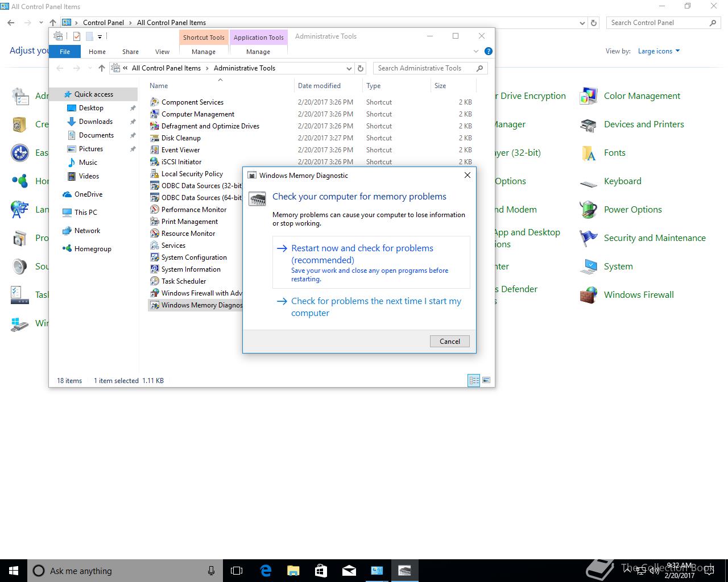The width and height of the screenshot is (728, 582).
Task: Go up one folder level arrow
Action: (102, 68)
